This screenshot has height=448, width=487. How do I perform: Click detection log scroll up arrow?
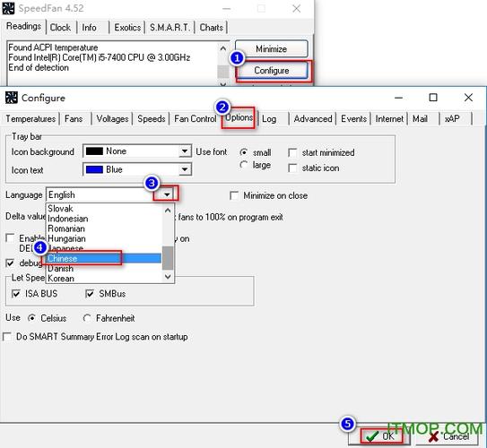pyautogui.click(x=222, y=48)
